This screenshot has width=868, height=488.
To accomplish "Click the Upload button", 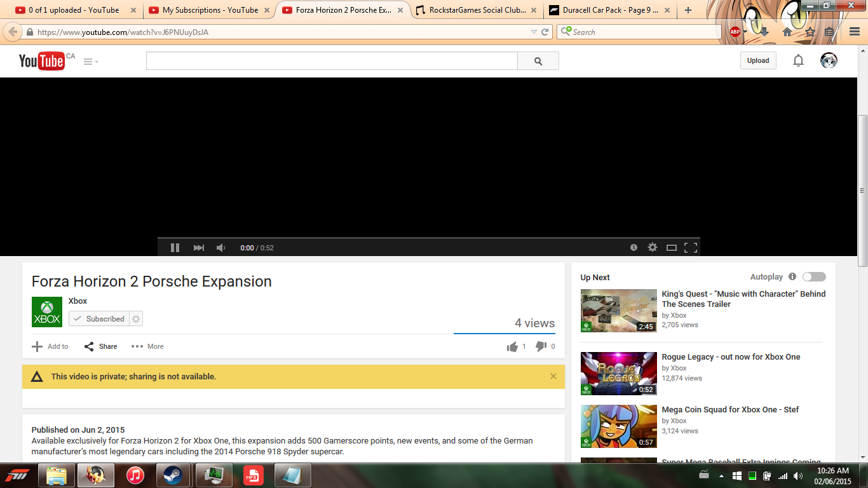I will (x=758, y=60).
